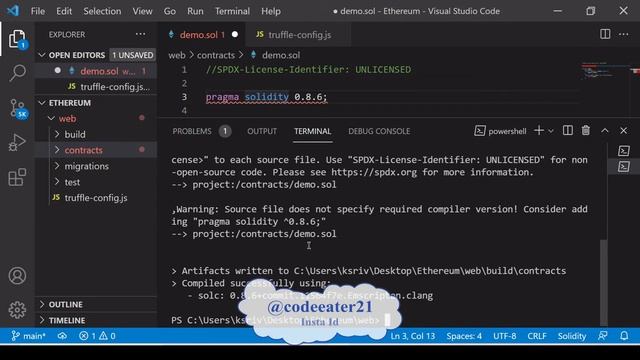Open the Extensions view

pos(17,177)
